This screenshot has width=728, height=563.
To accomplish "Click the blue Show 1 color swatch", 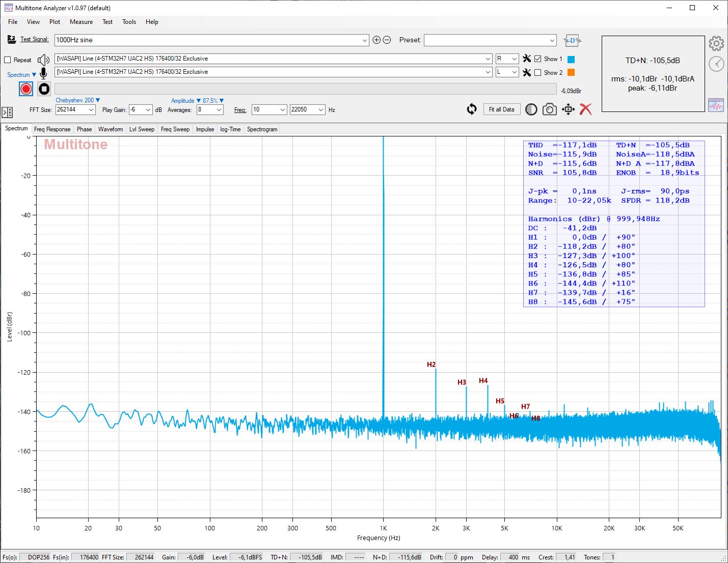I will [x=571, y=59].
